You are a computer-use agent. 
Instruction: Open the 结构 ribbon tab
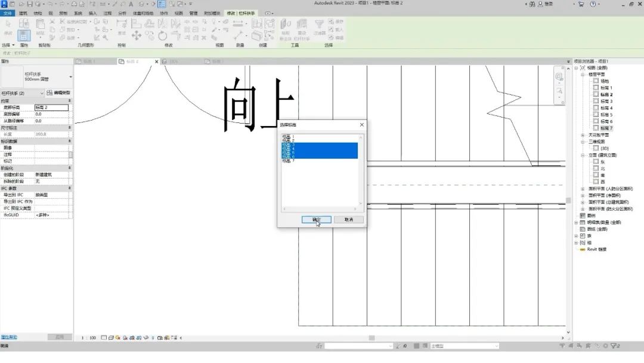38,13
